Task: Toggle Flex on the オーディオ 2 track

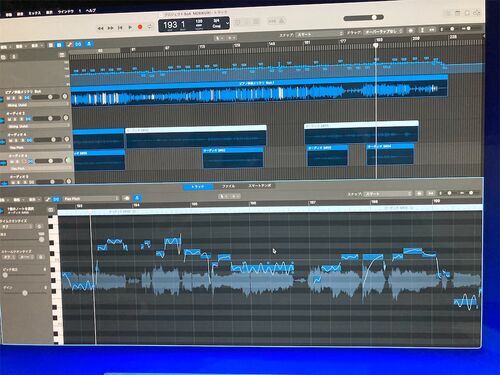Action: 28,119
